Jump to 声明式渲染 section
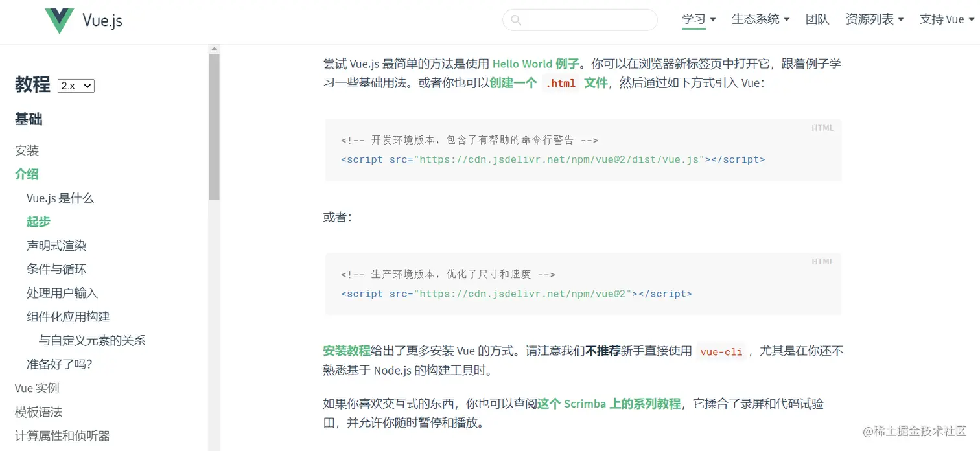This screenshot has height=451, width=980. tap(56, 246)
